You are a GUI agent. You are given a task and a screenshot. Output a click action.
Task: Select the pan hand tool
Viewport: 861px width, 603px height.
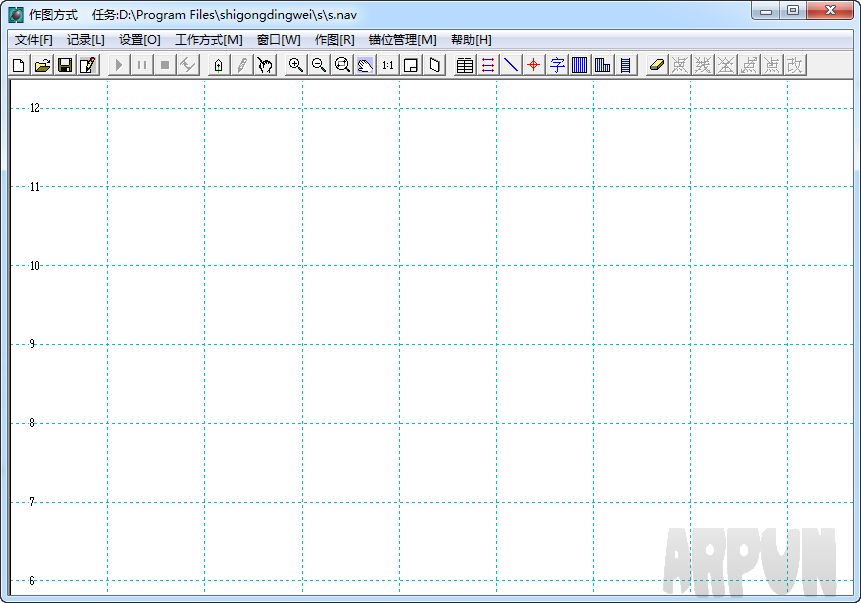265,65
